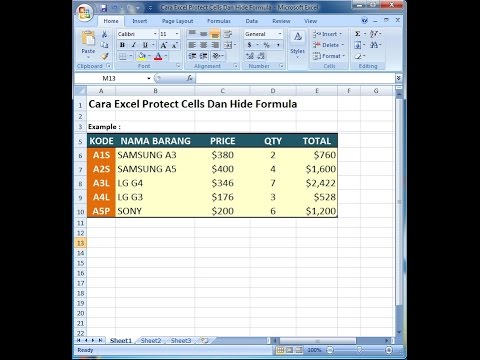Apply cell borders icon
The height and width of the screenshot is (360, 480).
coord(123,56)
